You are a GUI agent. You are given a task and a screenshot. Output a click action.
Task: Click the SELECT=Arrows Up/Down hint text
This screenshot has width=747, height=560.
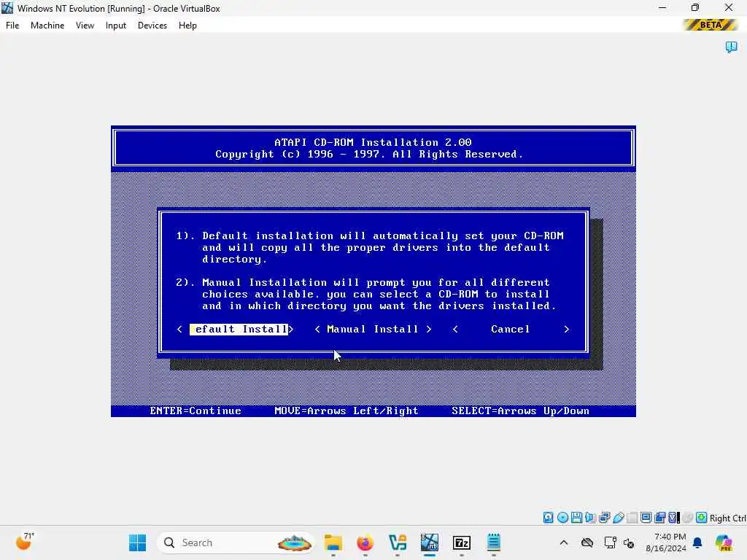coord(520,411)
